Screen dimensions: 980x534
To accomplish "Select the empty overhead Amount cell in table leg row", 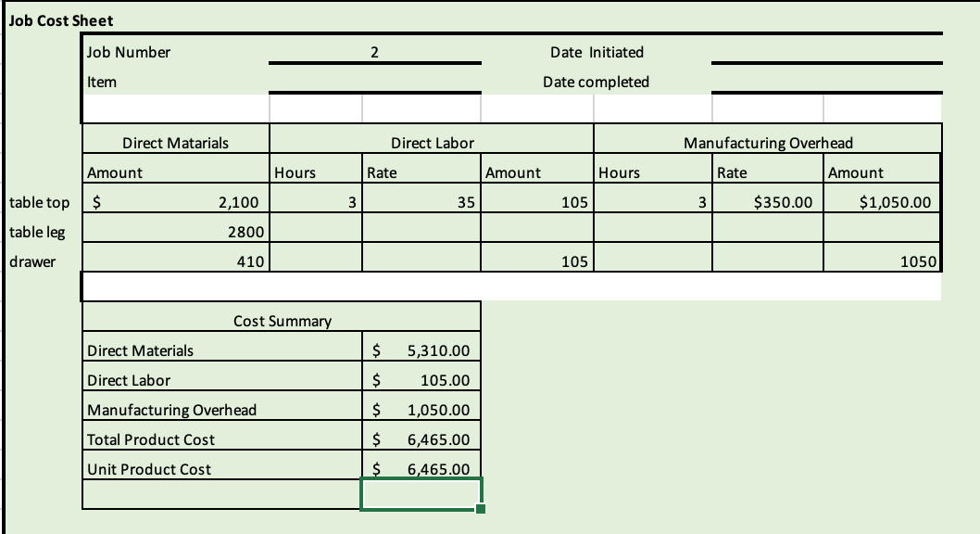I will (x=882, y=228).
